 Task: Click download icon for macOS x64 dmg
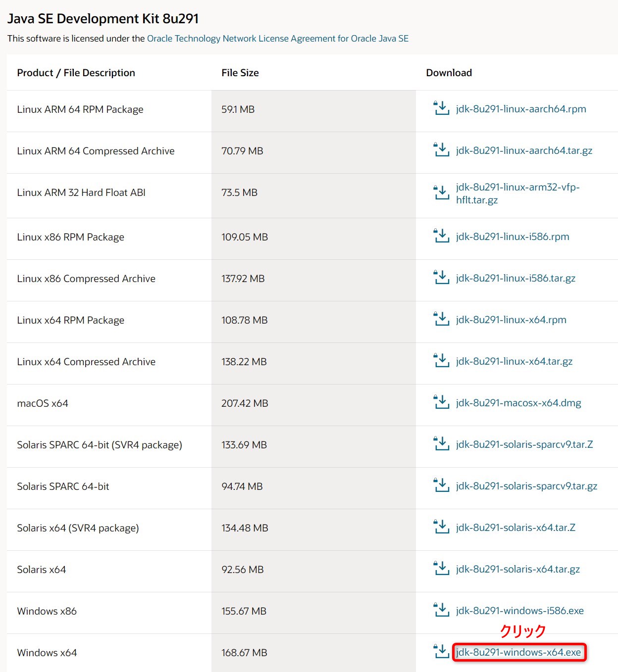point(441,402)
